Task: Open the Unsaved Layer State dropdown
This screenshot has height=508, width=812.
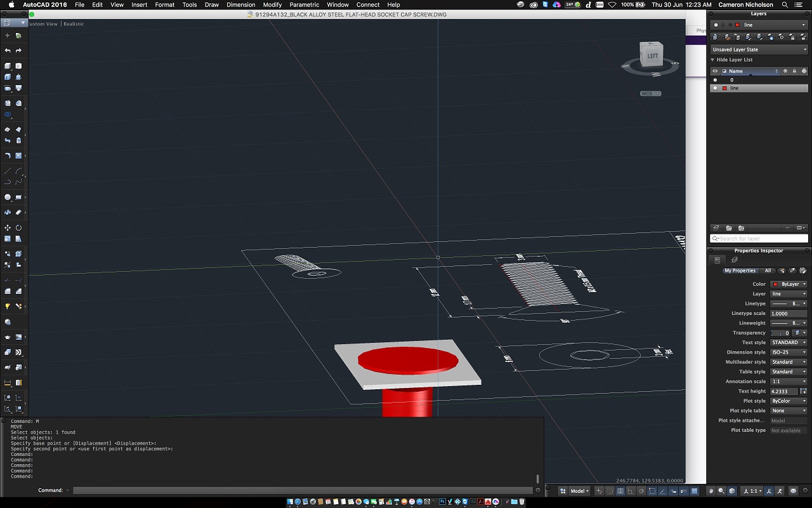Action: coord(759,50)
